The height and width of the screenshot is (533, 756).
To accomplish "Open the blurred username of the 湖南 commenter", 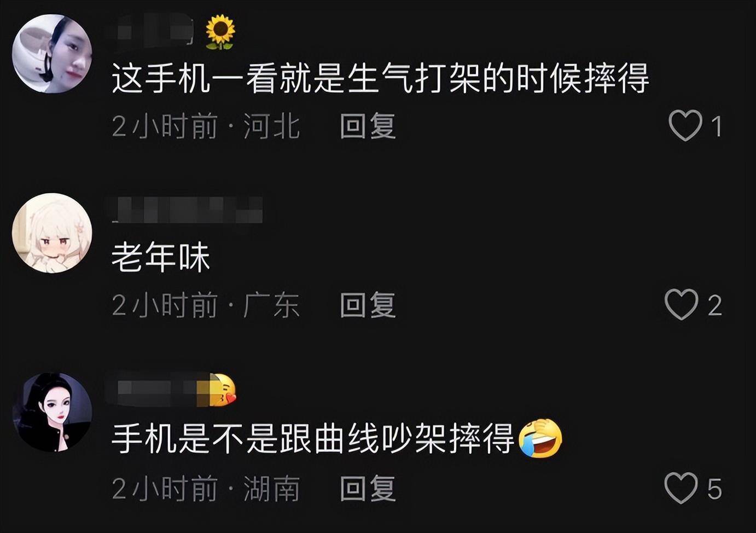I will pos(160,390).
